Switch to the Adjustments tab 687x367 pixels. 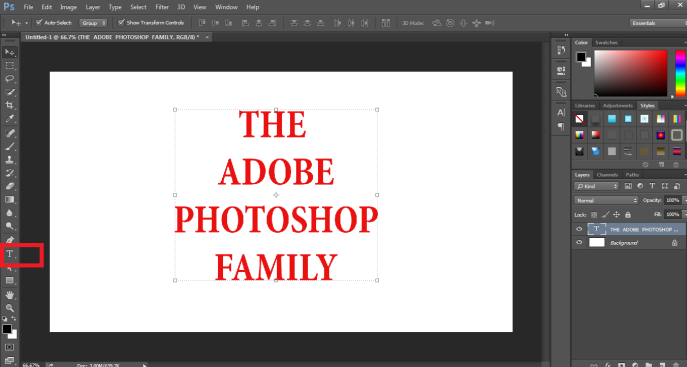tap(618, 106)
